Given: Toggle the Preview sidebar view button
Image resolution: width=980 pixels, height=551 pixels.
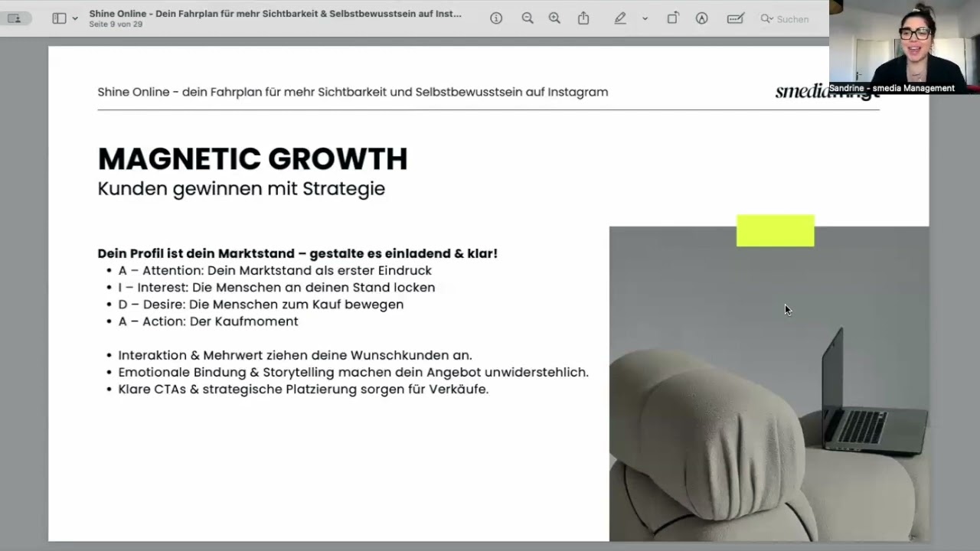Looking at the screenshot, I should click(x=59, y=18).
